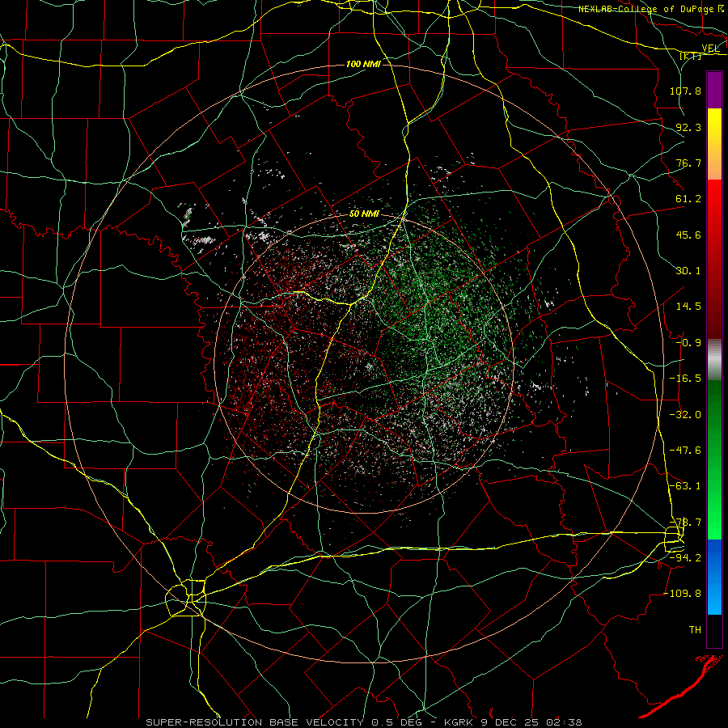The height and width of the screenshot is (728, 728).
Task: Click the blue segment of color bar
Action: point(714,577)
